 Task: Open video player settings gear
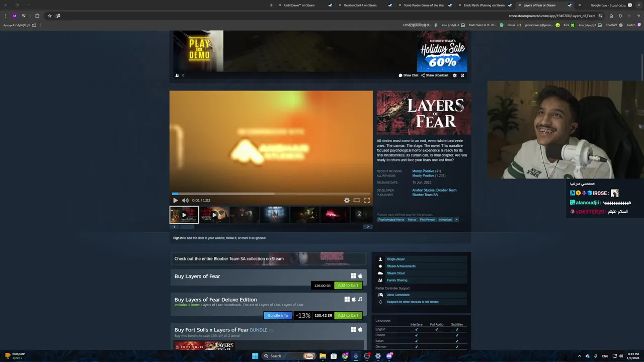(347, 200)
